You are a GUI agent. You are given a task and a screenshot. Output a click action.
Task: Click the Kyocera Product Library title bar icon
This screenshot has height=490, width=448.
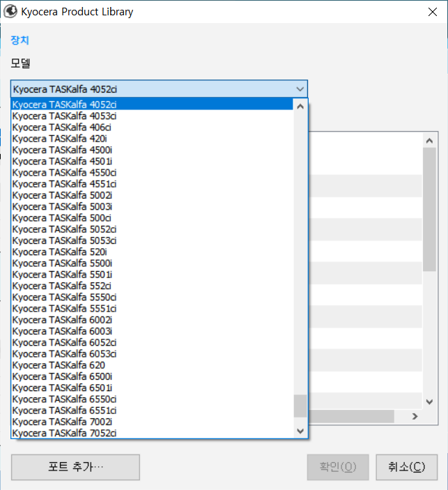click(10, 12)
